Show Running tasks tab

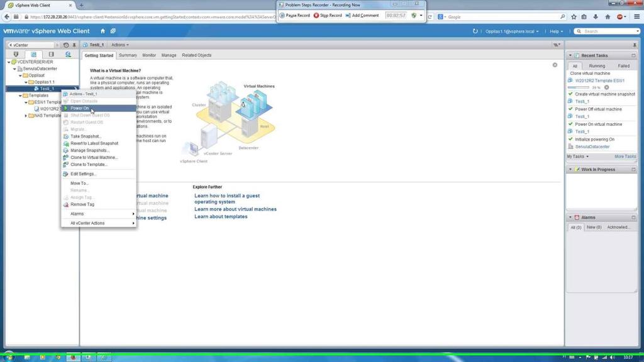pos(597,65)
